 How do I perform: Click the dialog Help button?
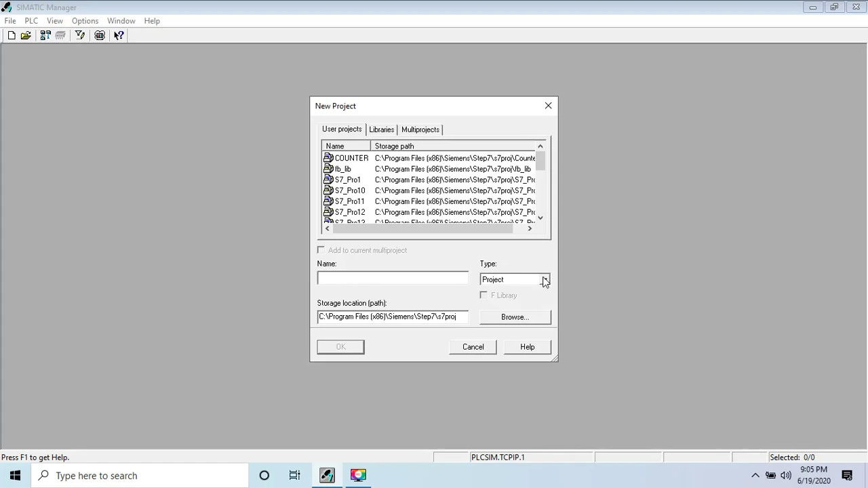point(528,347)
